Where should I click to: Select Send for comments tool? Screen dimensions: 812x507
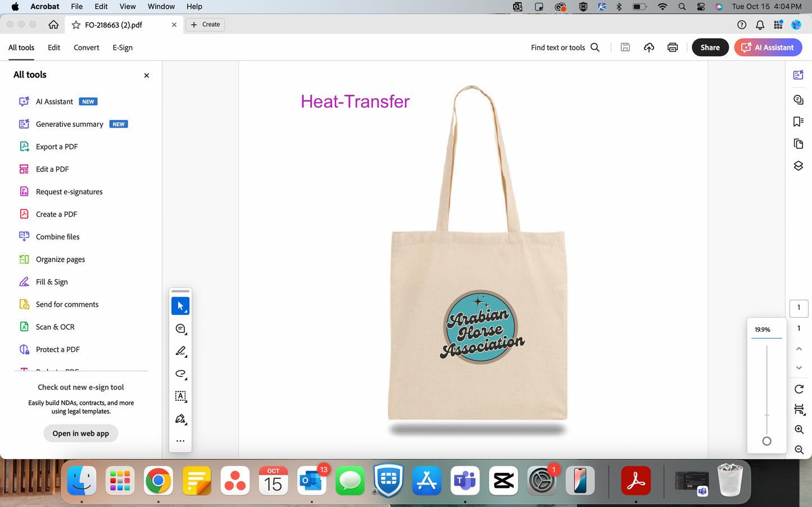coord(58,304)
